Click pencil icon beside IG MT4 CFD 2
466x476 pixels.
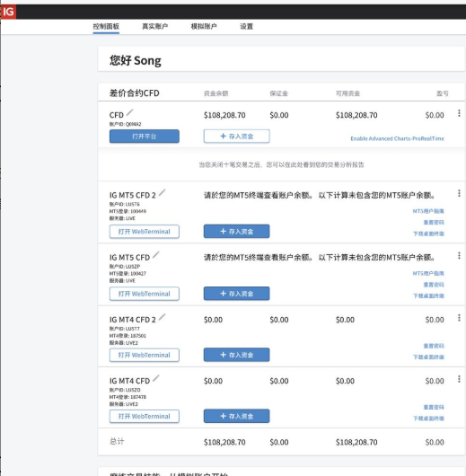coord(163,317)
